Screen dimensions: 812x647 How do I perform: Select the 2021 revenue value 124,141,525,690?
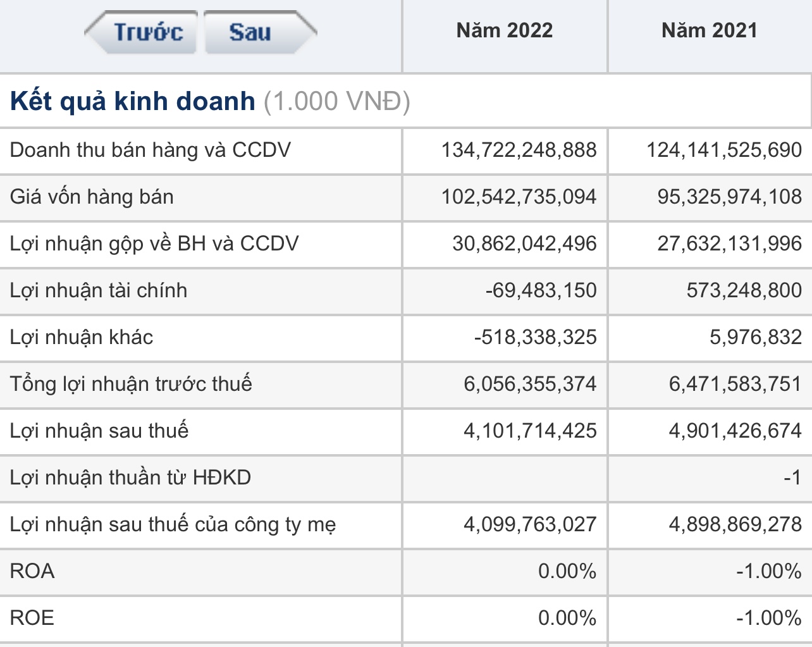[723, 150]
